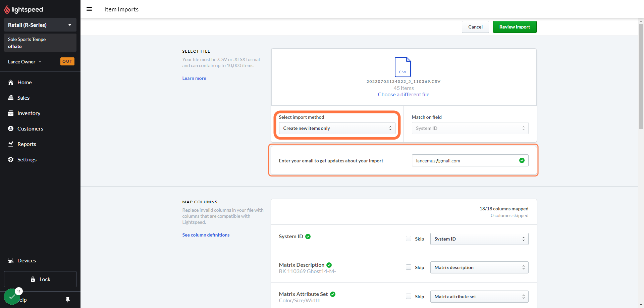644x308 pixels.
Task: Click the page vertical scrollbar
Action: tap(641, 76)
